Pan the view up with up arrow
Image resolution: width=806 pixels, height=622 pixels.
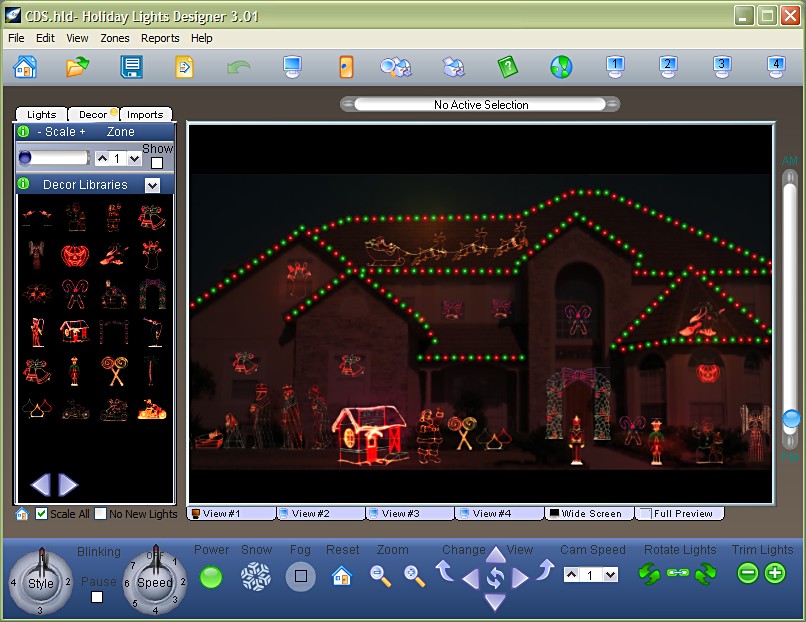coord(495,555)
